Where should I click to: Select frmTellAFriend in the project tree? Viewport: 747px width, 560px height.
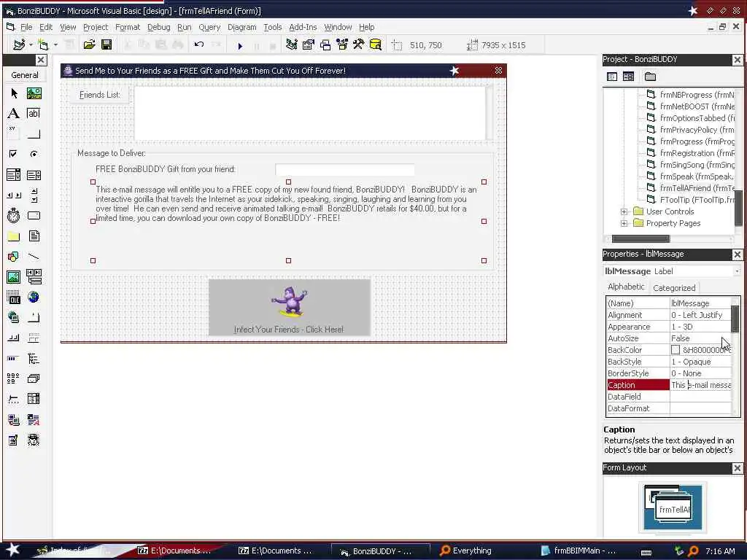[690, 188]
